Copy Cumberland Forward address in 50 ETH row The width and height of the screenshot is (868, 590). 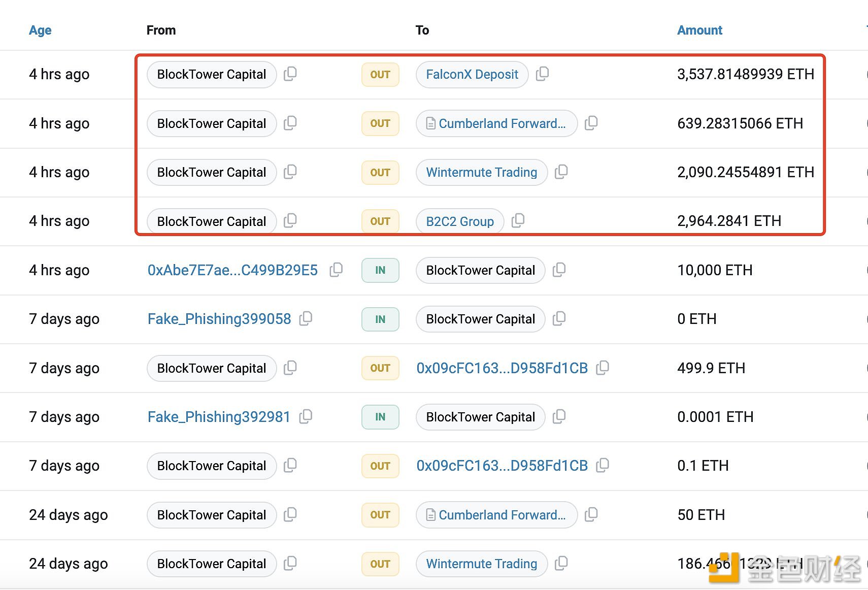pos(591,515)
